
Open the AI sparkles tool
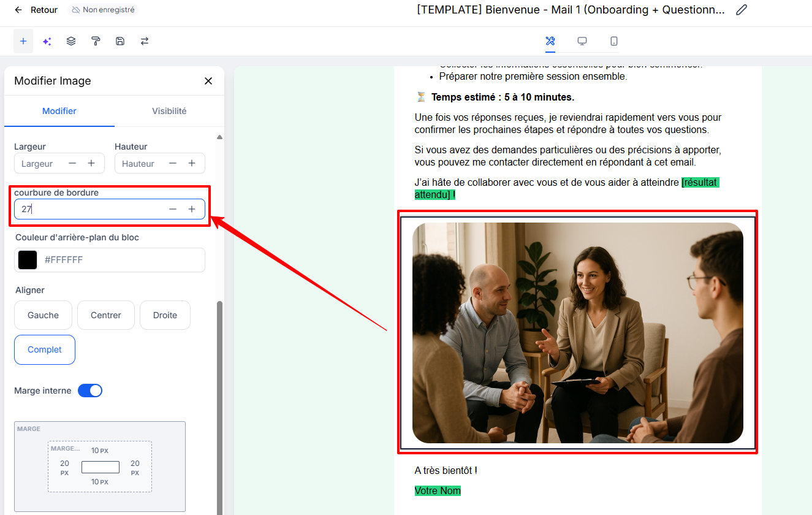tap(47, 41)
